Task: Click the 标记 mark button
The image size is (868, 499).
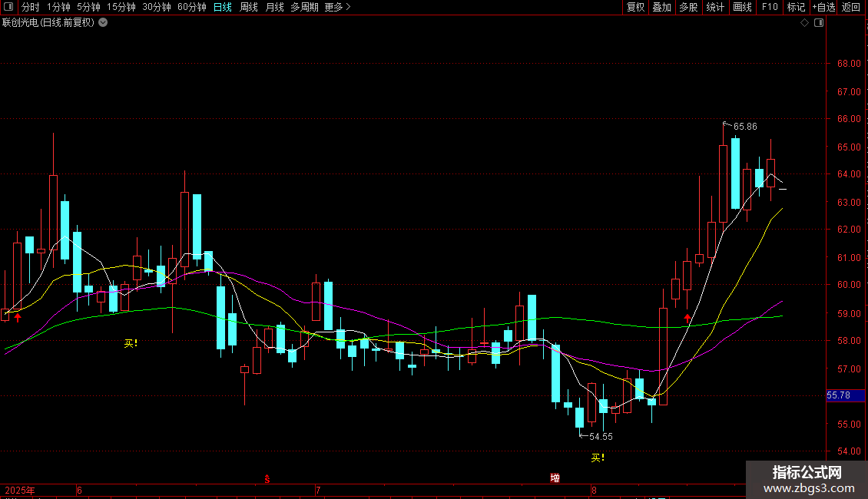Action: [796, 7]
